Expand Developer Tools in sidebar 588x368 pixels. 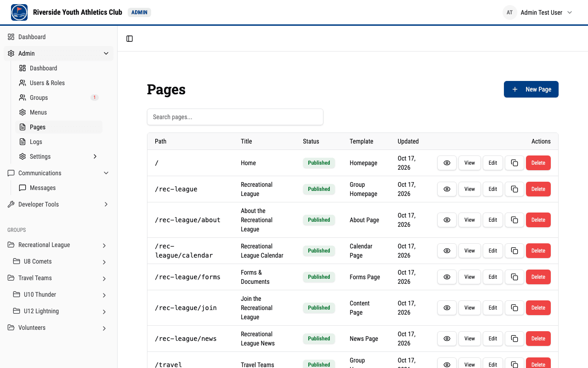[59, 204]
